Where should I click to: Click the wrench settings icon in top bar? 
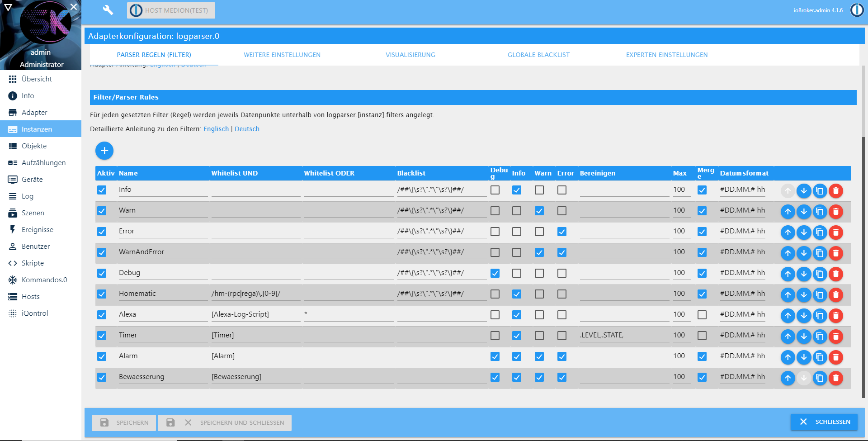pyautogui.click(x=108, y=10)
